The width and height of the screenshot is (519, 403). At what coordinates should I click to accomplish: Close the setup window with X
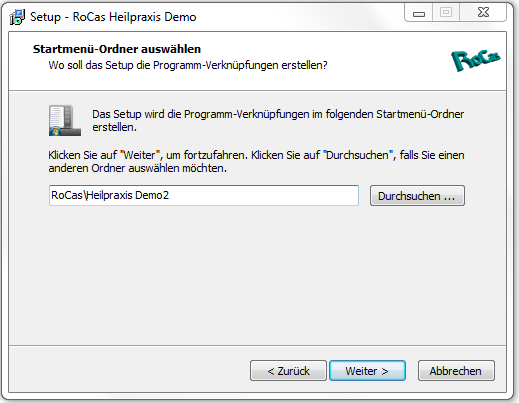pos(483,13)
